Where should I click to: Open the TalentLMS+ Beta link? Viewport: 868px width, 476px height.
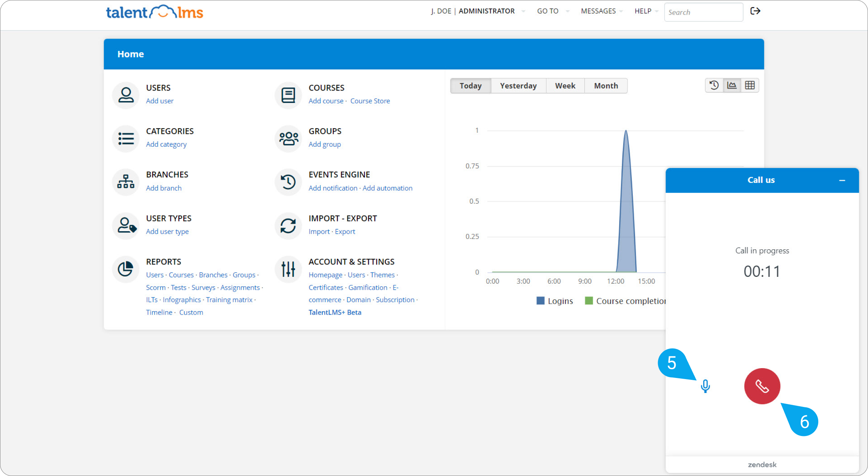335,312
